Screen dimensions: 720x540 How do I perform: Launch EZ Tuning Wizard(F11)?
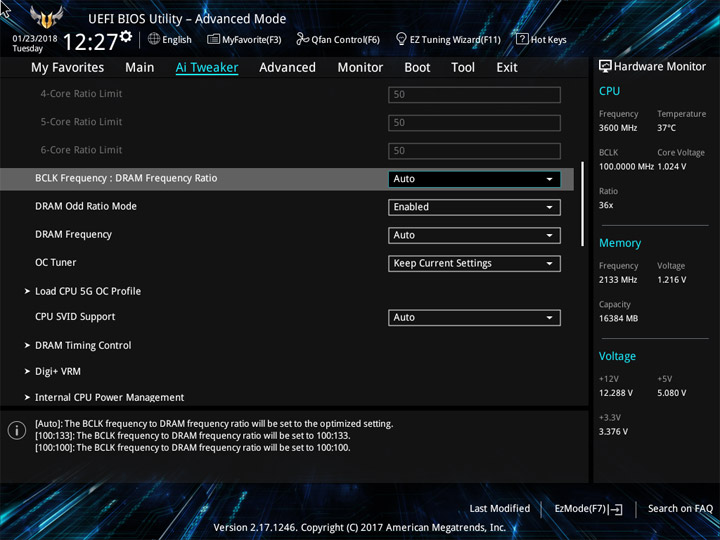point(455,39)
